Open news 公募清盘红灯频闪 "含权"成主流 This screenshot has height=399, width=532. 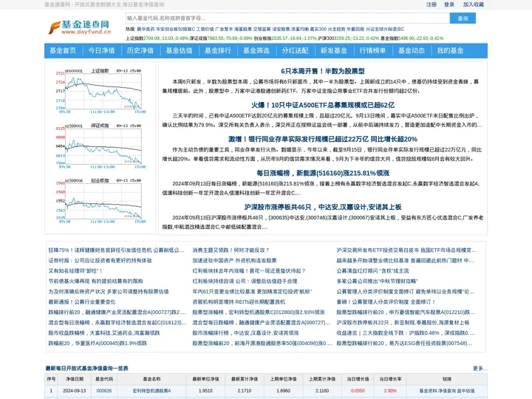pyautogui.click(x=372, y=270)
